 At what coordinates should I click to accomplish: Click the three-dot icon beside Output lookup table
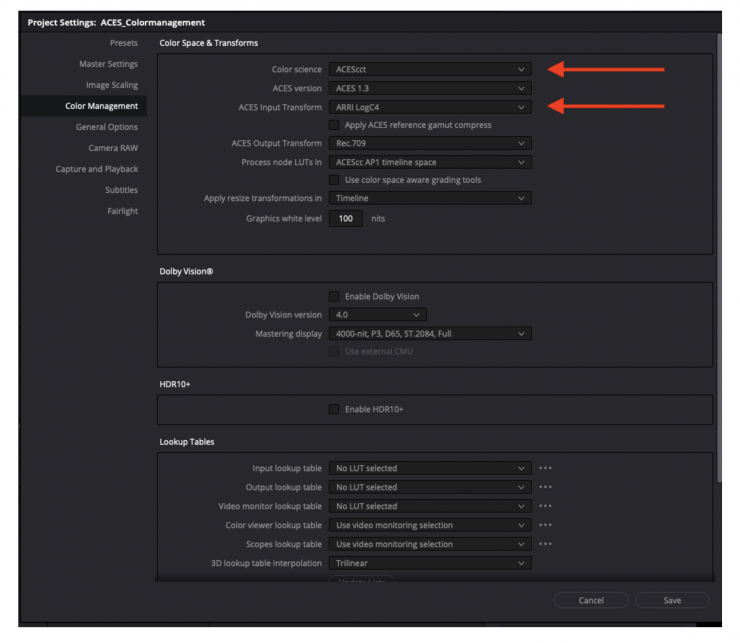(x=545, y=487)
